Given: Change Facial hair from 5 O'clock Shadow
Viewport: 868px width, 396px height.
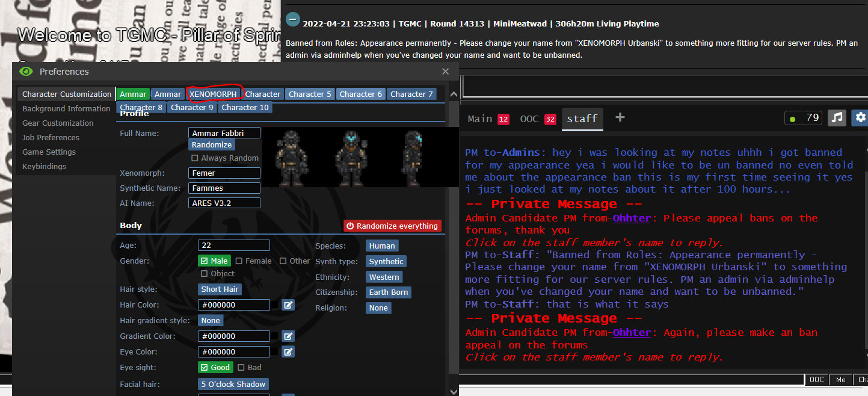Looking at the screenshot, I should [233, 384].
